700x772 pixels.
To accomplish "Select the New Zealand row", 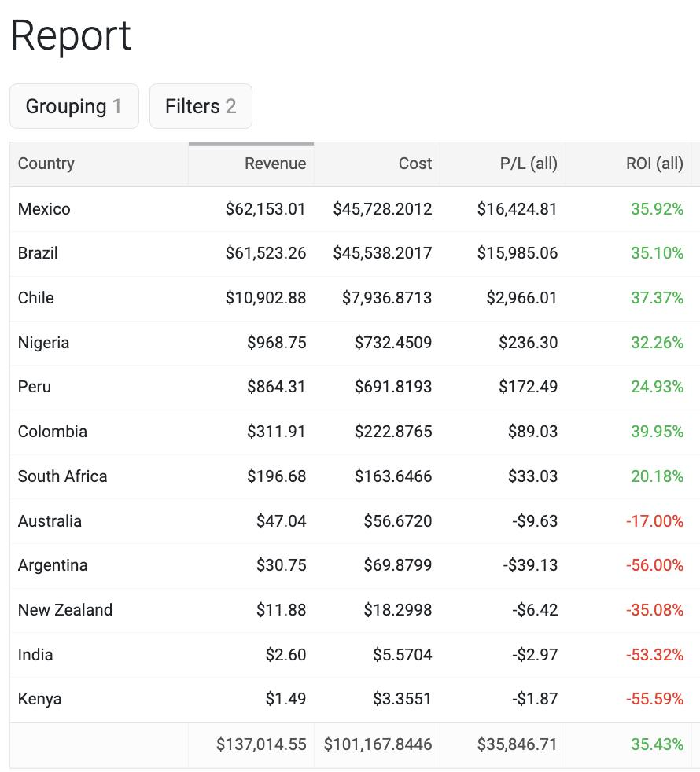I will point(65,610).
